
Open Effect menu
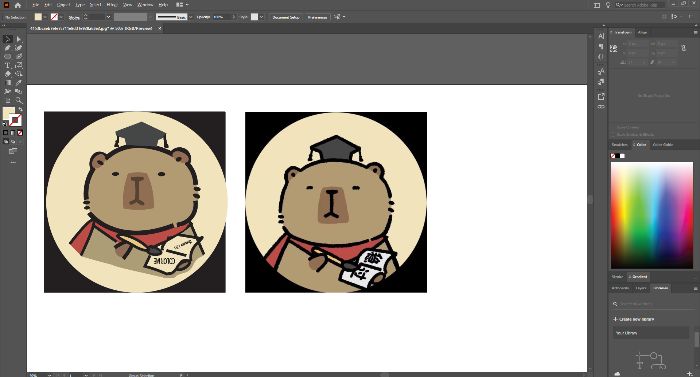(112, 5)
